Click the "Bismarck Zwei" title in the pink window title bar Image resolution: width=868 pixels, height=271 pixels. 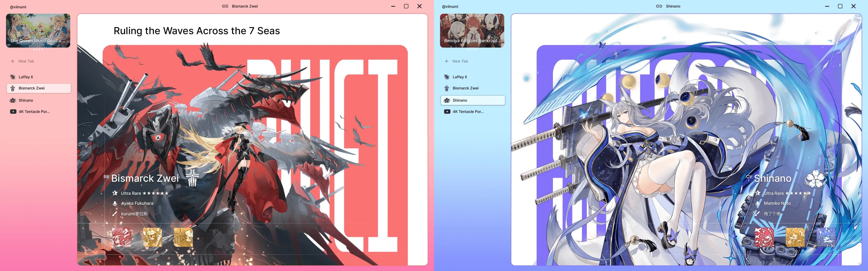click(x=245, y=6)
